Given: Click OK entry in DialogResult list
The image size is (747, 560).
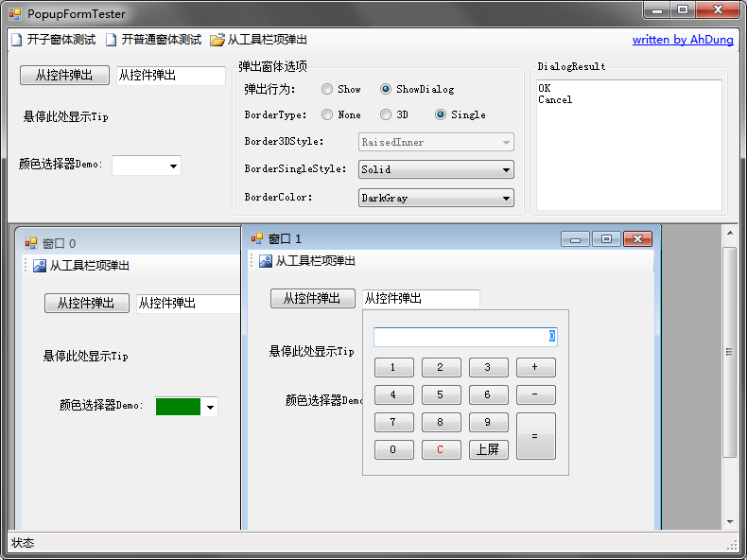Looking at the screenshot, I should 545,88.
